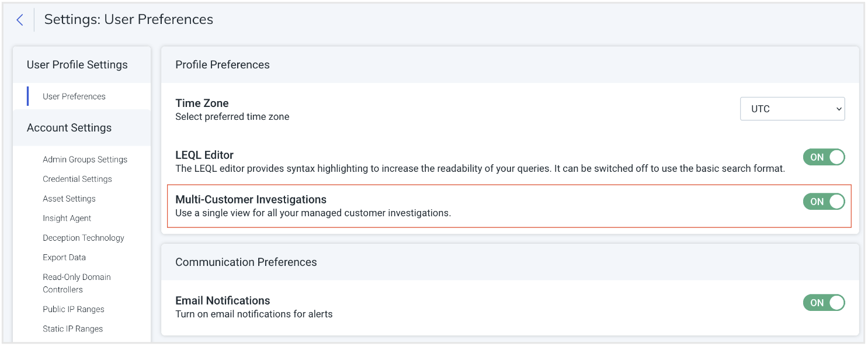Turn off Email Notifications toggle

[x=824, y=303]
